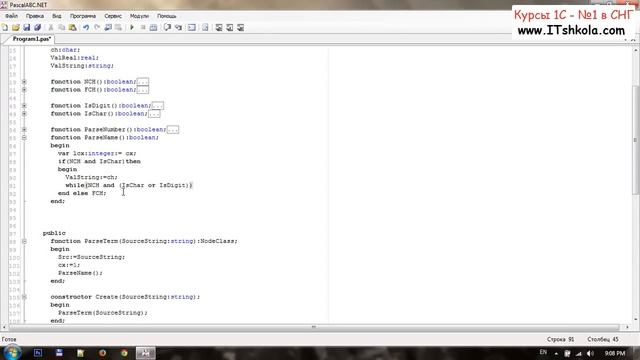Viewport: 640px width, 360px height.
Task: Click the navigate backward toolbar icon
Action: coord(108,28)
